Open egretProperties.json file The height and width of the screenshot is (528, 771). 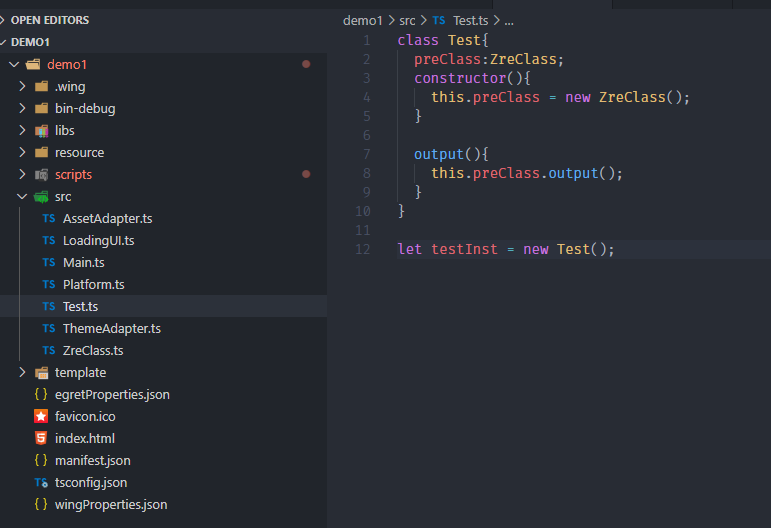click(112, 394)
